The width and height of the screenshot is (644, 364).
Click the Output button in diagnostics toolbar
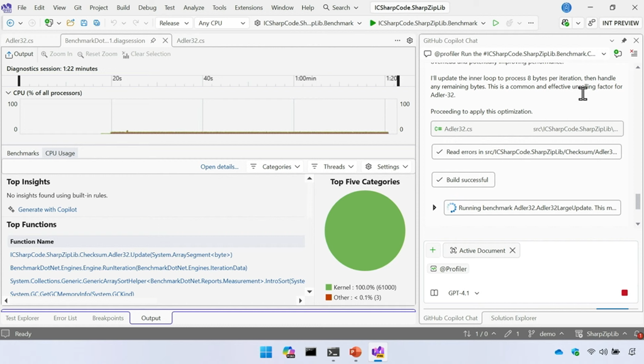point(19,54)
